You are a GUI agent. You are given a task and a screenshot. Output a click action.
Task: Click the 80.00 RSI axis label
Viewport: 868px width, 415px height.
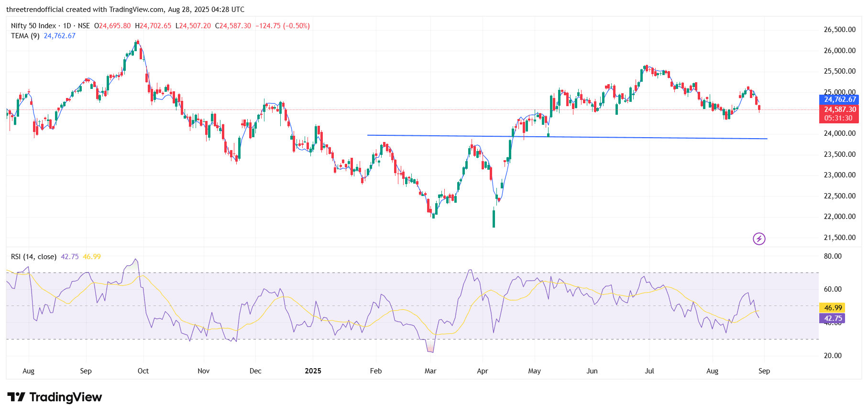833,256
